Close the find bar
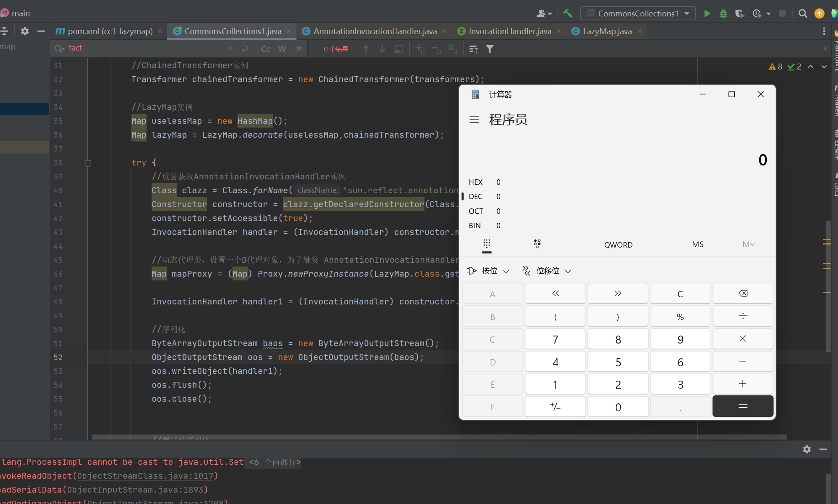Image resolution: width=838 pixels, height=504 pixels. click(825, 49)
